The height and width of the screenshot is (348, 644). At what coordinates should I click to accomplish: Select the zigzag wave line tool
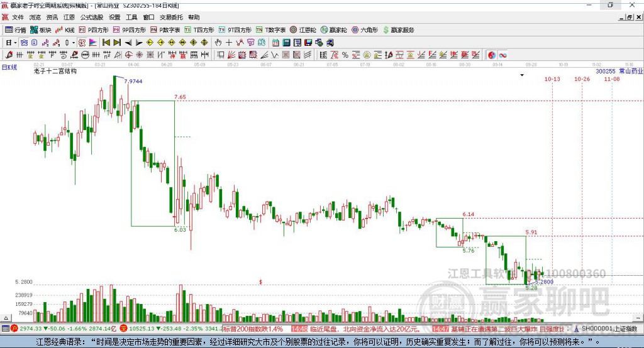click(274, 55)
